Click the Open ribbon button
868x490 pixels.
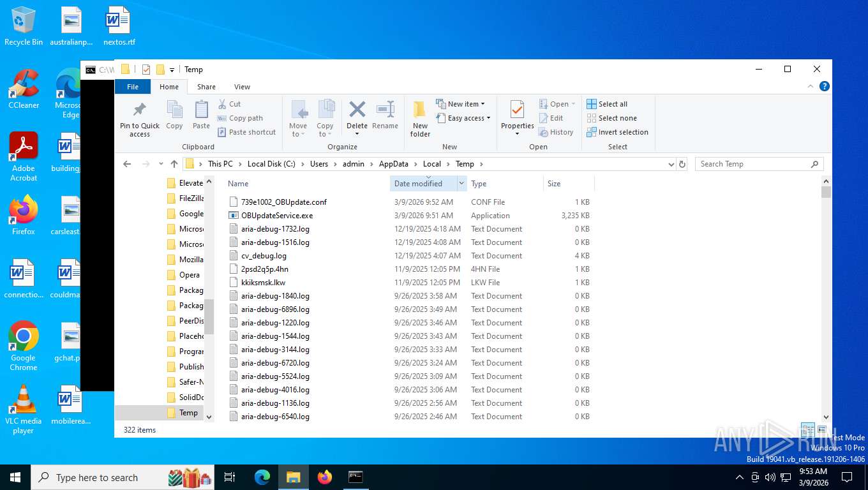pos(557,104)
